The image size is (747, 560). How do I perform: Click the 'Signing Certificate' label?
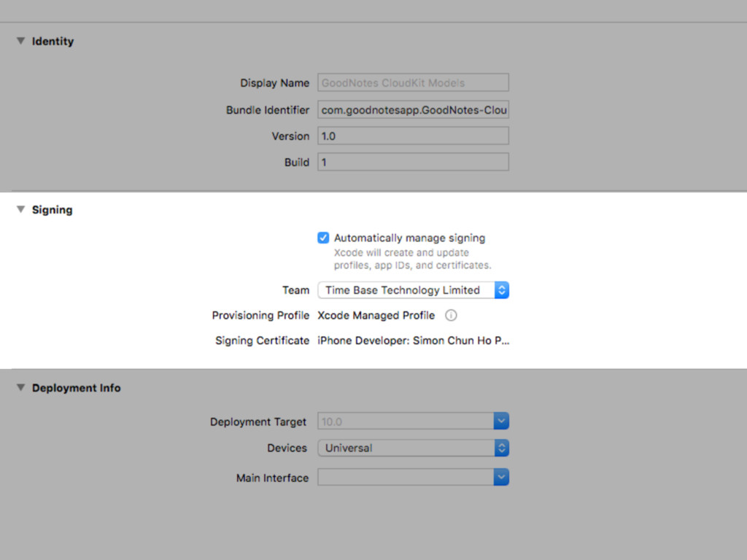[262, 341]
